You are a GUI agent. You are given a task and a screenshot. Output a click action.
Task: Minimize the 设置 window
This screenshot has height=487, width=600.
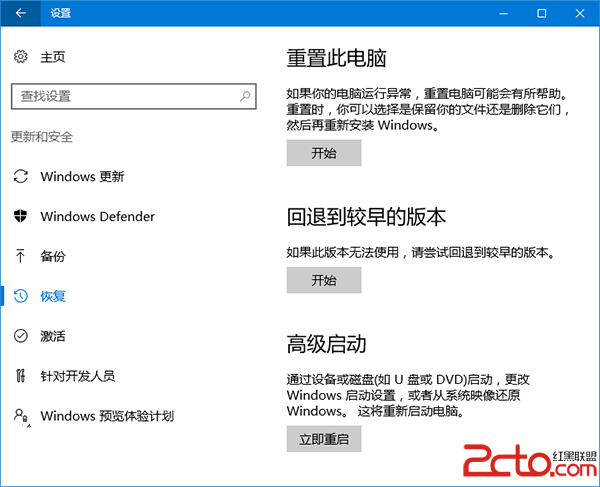[504, 13]
